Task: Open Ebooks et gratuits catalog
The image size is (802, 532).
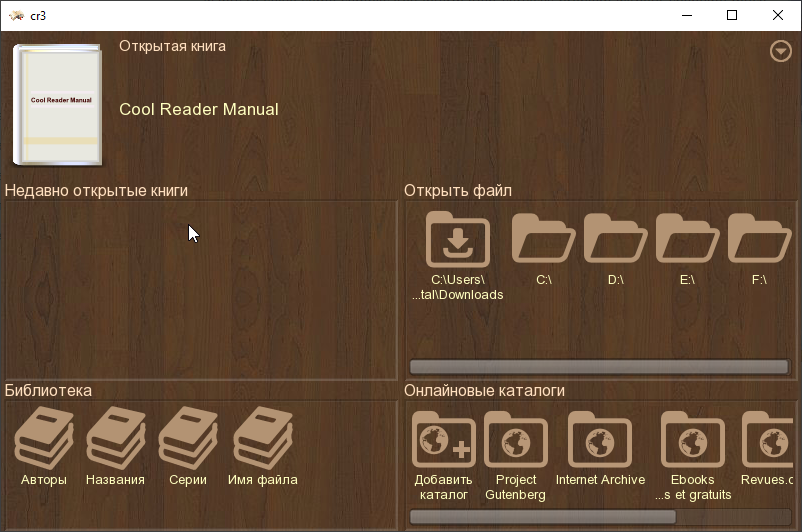Action: click(693, 439)
